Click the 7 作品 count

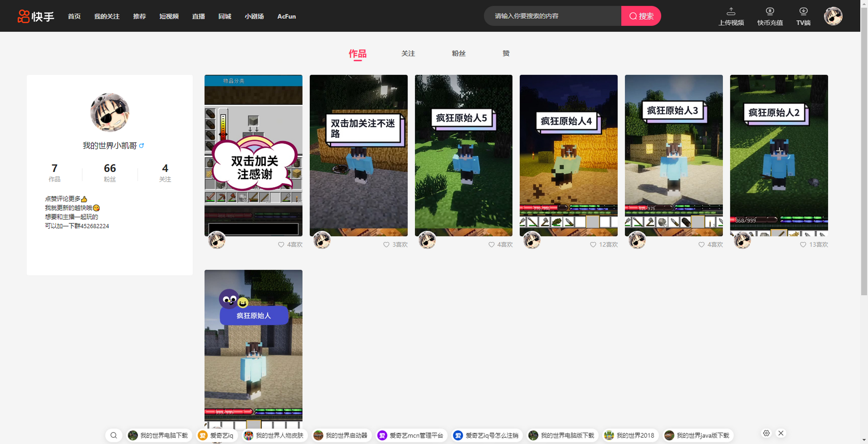(54, 172)
